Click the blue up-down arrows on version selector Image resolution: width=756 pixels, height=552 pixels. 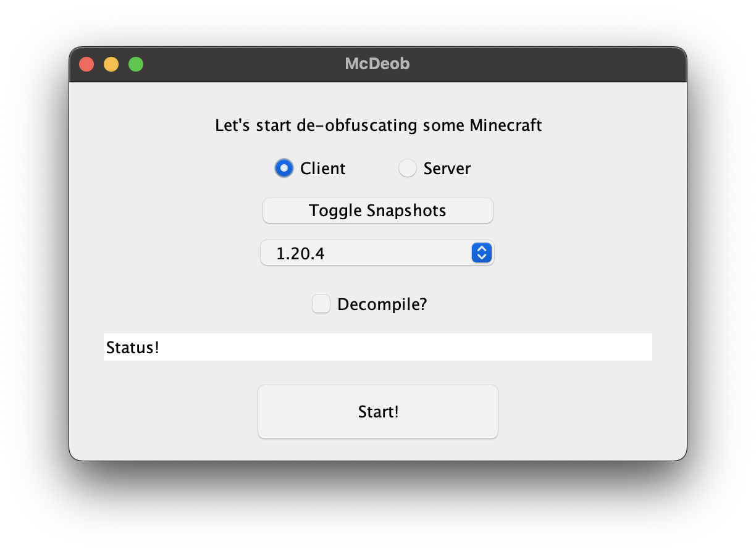click(481, 253)
